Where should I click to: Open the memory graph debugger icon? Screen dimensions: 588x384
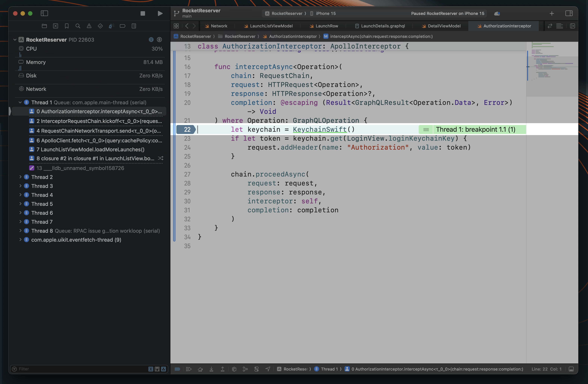tap(245, 369)
